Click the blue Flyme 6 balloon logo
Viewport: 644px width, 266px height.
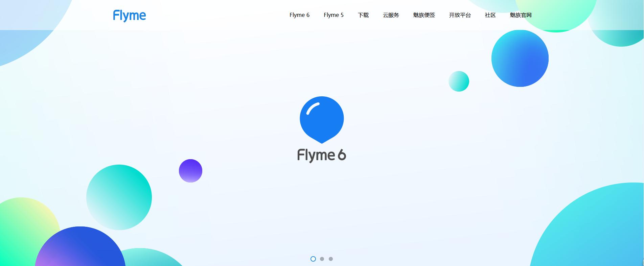point(322,120)
